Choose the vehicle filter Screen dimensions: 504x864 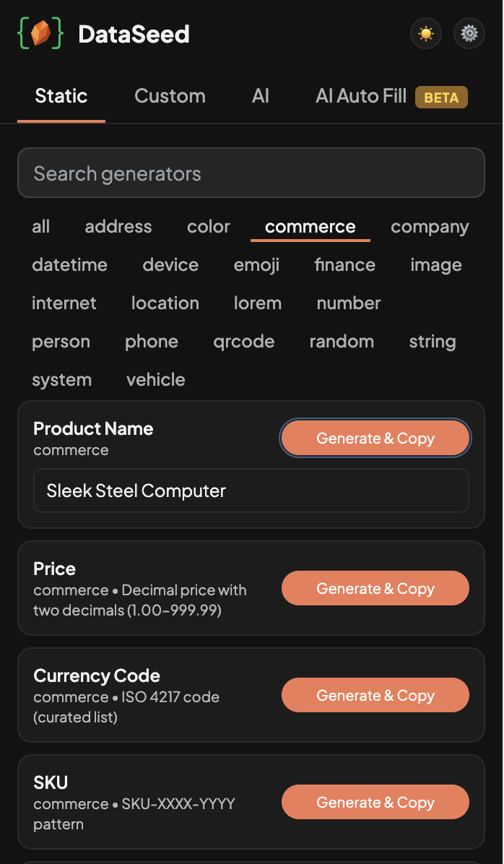pos(155,379)
